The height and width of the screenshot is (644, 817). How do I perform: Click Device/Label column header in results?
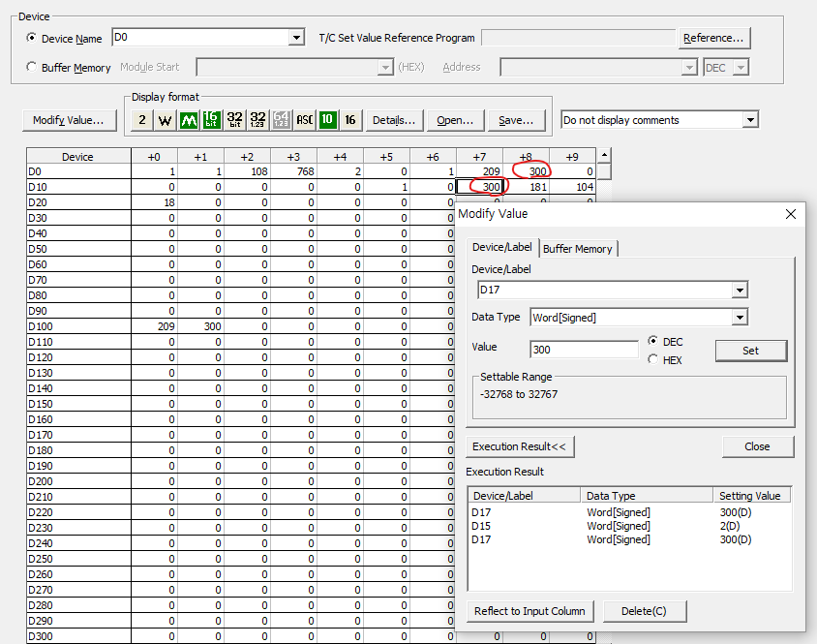pyautogui.click(x=524, y=496)
